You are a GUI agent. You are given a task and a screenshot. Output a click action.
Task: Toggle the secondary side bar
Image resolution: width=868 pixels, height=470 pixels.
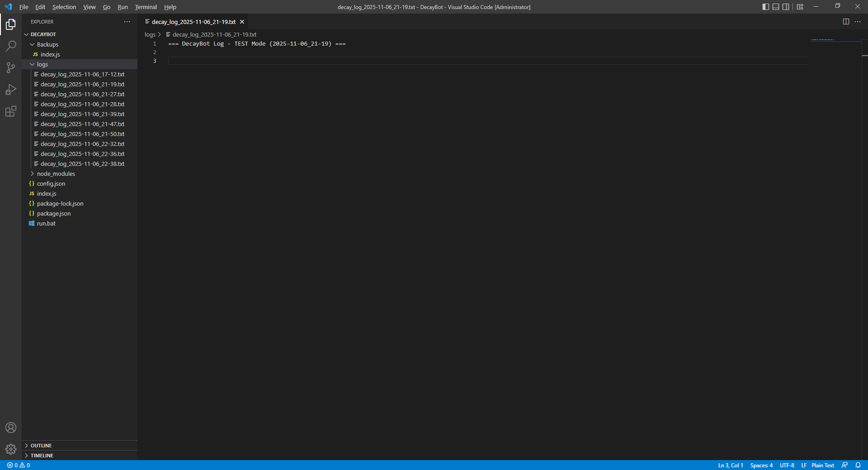tap(786, 7)
